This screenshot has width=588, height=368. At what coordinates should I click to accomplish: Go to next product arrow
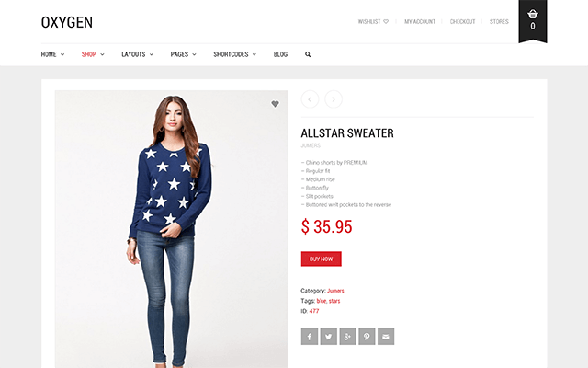coord(334,99)
